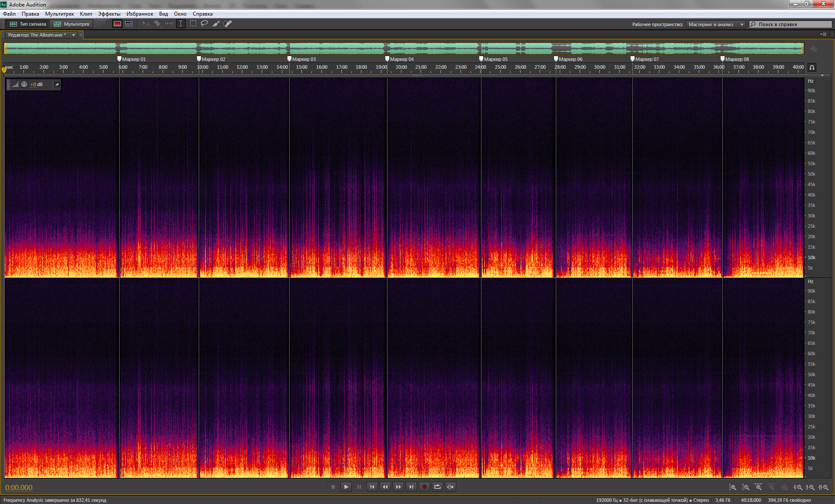Click the Record button
This screenshot has height=504, width=835.
(x=424, y=487)
